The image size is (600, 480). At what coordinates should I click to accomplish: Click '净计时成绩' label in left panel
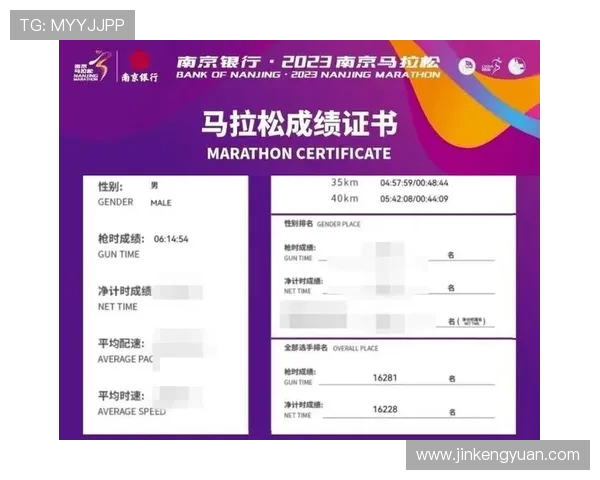click(124, 291)
